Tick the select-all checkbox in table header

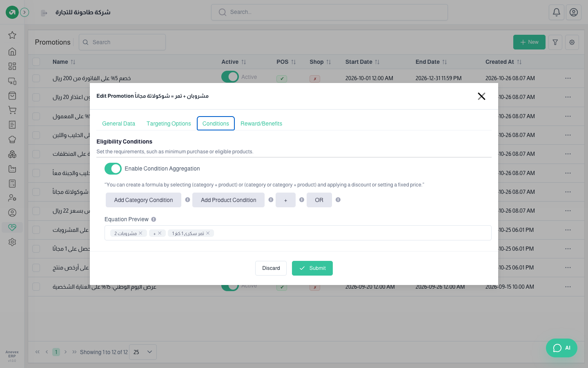36,62
